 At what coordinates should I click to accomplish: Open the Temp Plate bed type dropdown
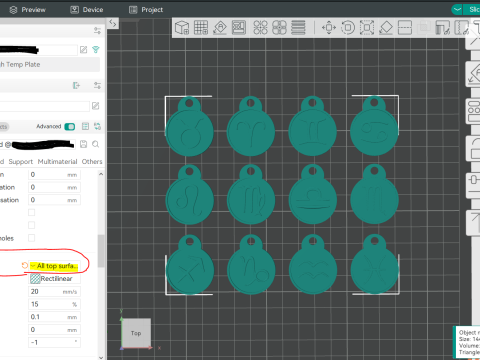tap(50, 65)
